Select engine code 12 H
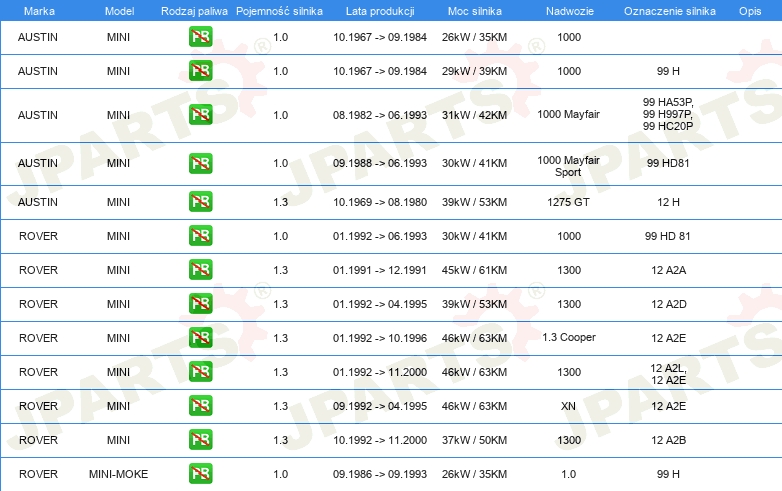The width and height of the screenshot is (782, 491). tap(668, 202)
